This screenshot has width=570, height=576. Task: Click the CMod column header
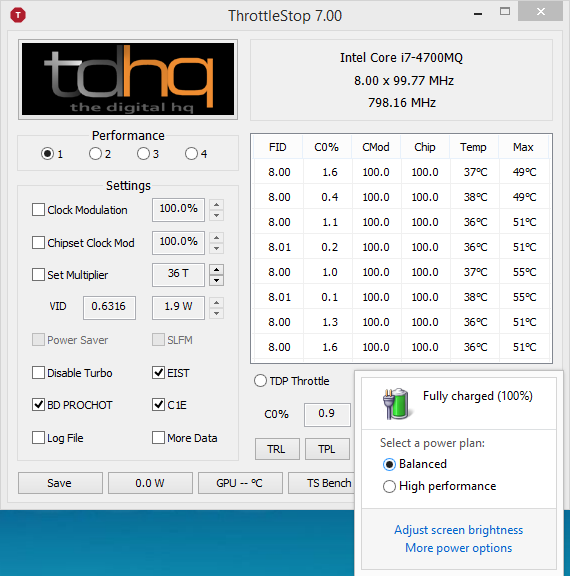point(376,147)
